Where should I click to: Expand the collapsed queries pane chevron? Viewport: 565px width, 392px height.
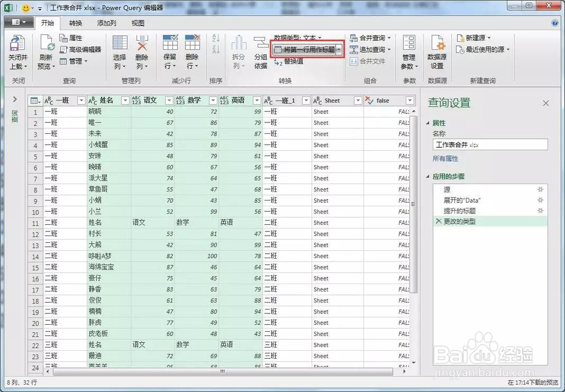15,99
